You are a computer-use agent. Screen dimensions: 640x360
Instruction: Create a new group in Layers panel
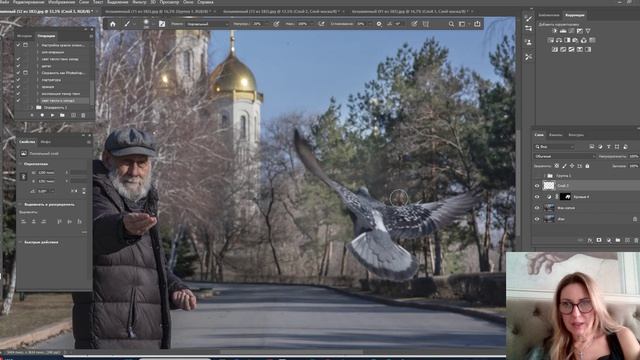coord(618,240)
